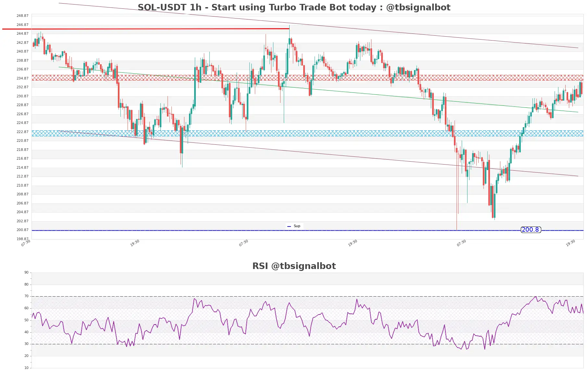
Task: Click the 200.87 price axis label
Action: 22,230
